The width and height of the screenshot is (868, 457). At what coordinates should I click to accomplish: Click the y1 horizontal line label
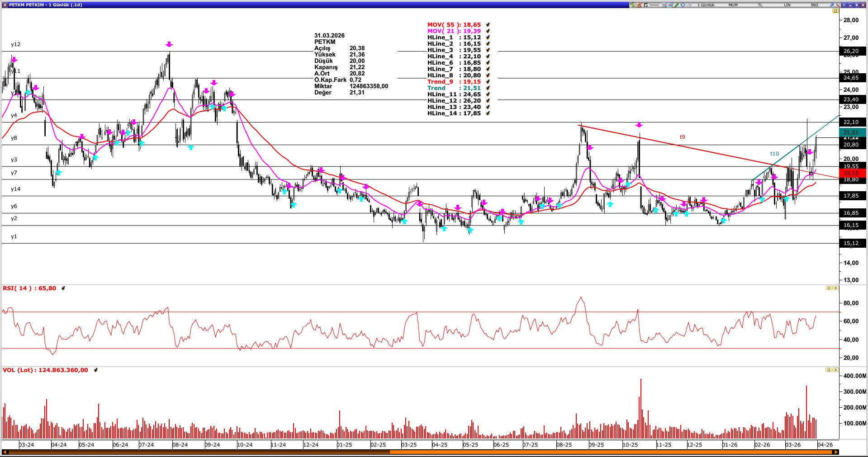[14, 236]
